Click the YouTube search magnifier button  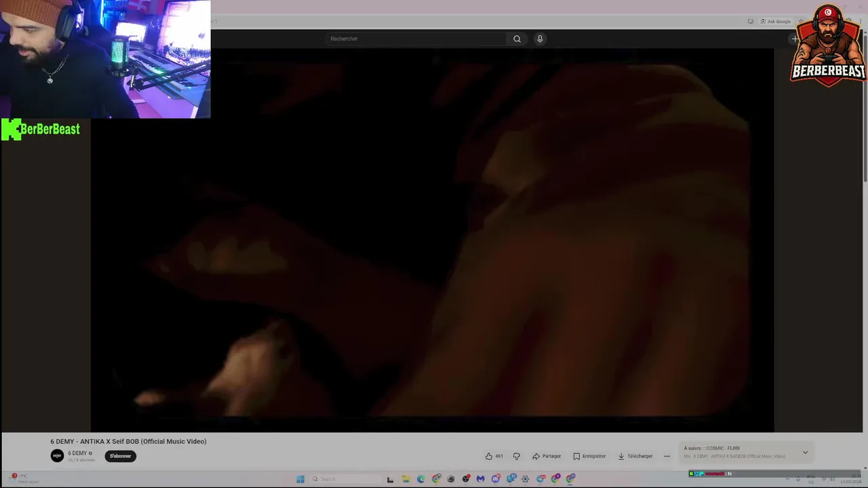517,39
